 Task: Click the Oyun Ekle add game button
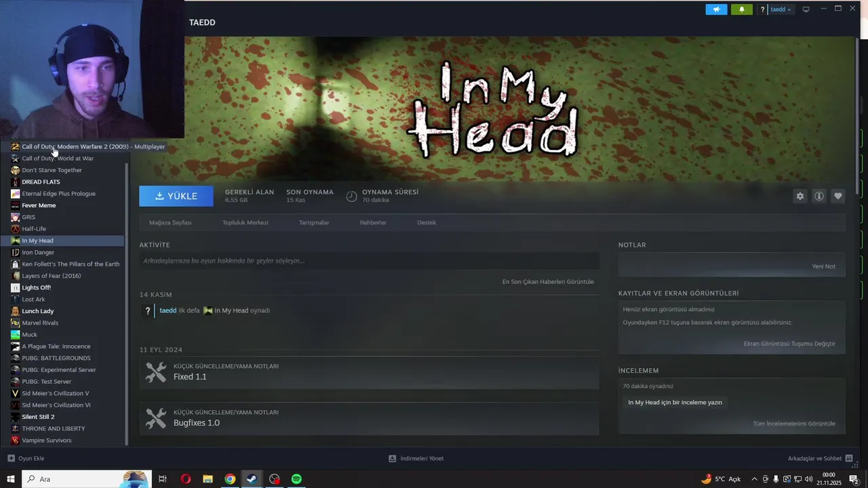tap(26, 458)
